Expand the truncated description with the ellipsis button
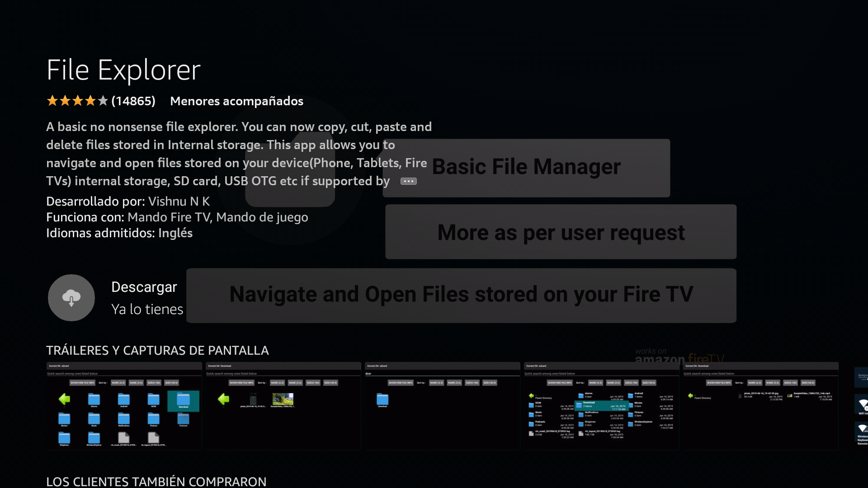The image size is (868, 488). click(x=408, y=181)
